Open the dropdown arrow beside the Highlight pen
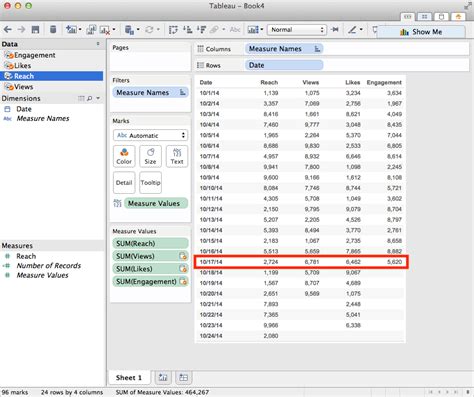This screenshot has width=474, height=397. point(361,30)
